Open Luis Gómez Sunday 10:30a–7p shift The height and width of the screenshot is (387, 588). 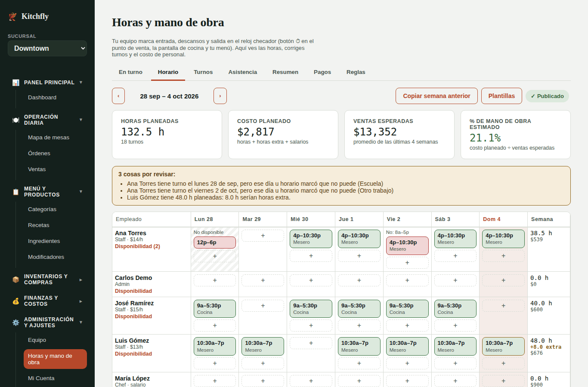[503, 347]
